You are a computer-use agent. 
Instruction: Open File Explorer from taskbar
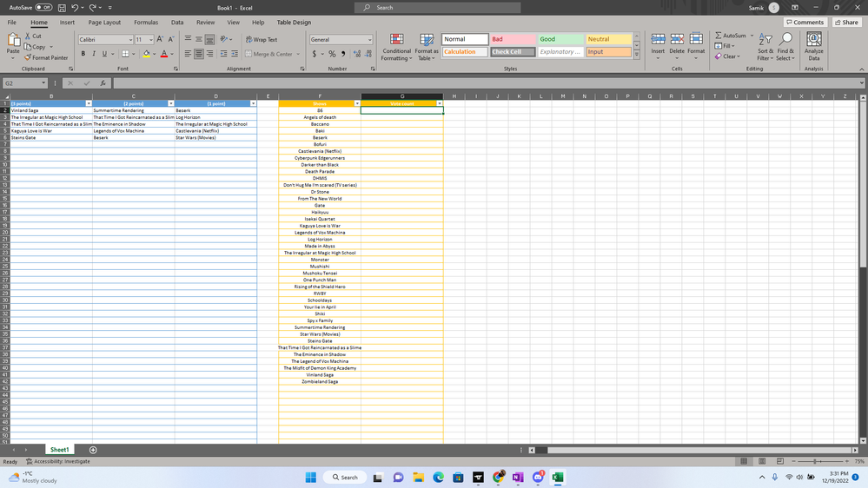418,477
